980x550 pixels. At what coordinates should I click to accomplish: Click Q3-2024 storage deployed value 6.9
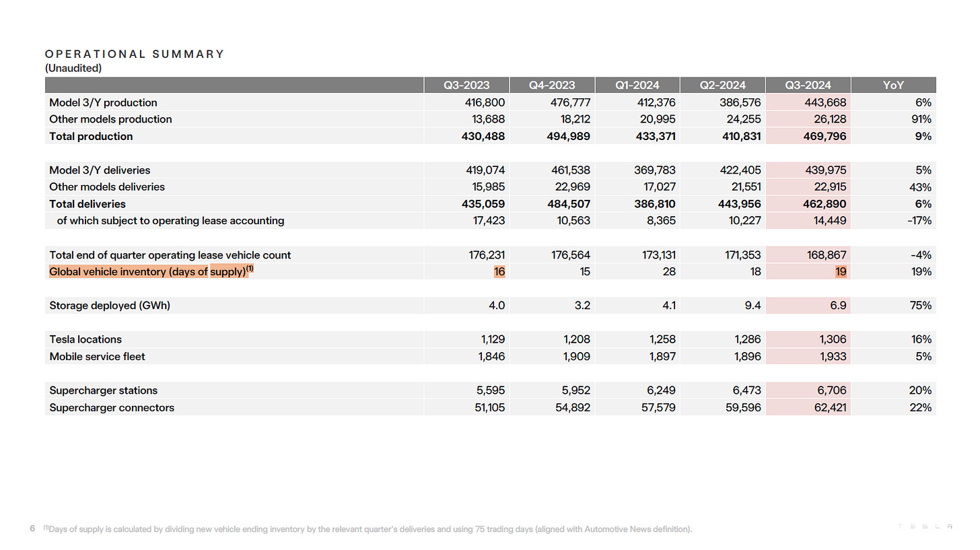point(839,306)
